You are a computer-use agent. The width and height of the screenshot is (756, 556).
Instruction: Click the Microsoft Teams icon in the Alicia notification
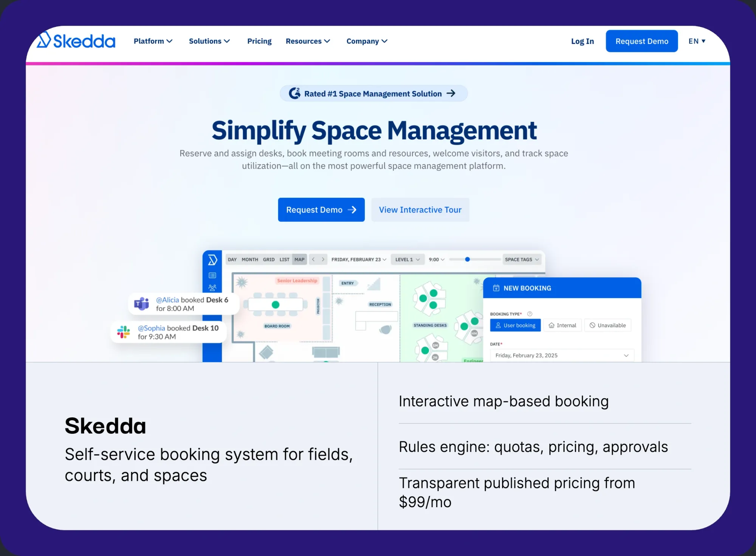tap(142, 304)
